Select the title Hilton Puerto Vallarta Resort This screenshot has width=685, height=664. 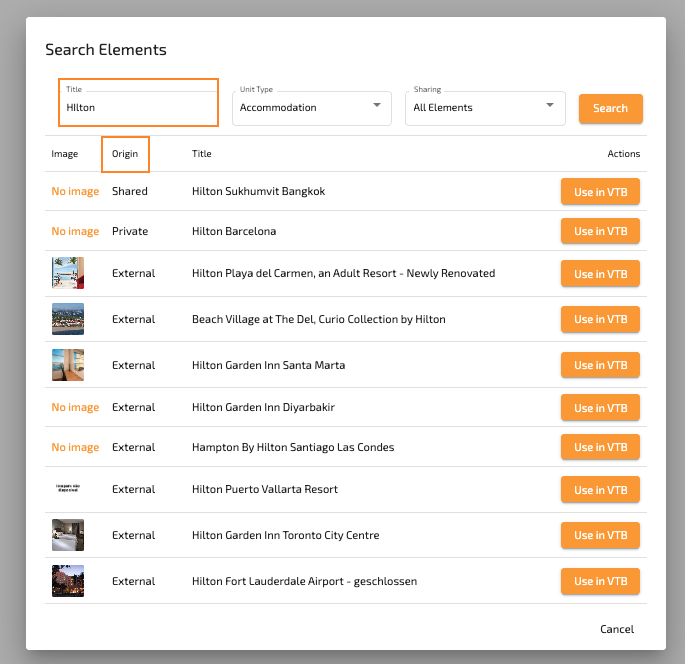pyautogui.click(x=265, y=489)
